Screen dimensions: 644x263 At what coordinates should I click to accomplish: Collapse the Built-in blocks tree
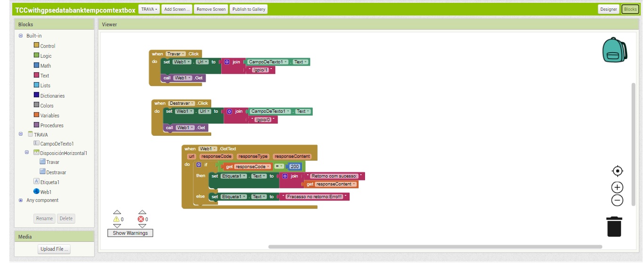[21, 36]
